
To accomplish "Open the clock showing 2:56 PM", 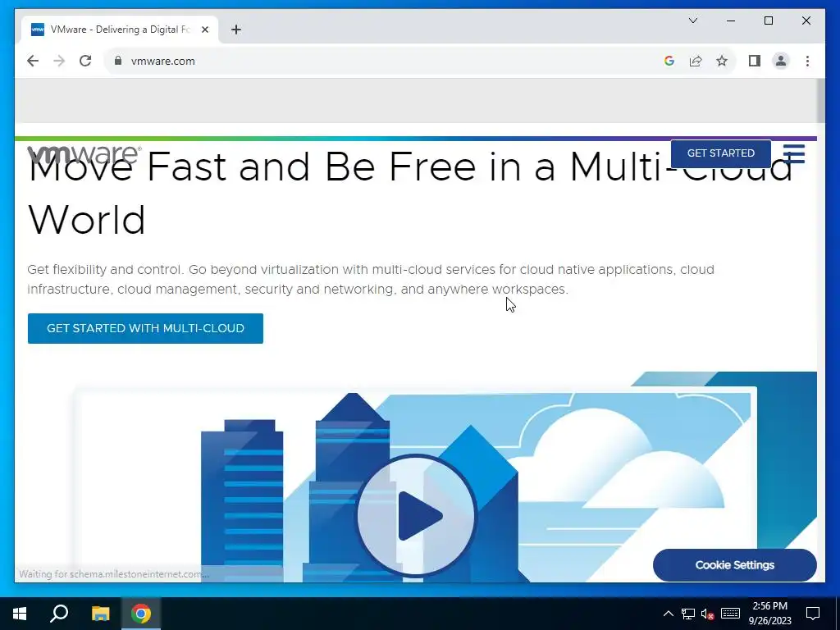I will [769, 614].
